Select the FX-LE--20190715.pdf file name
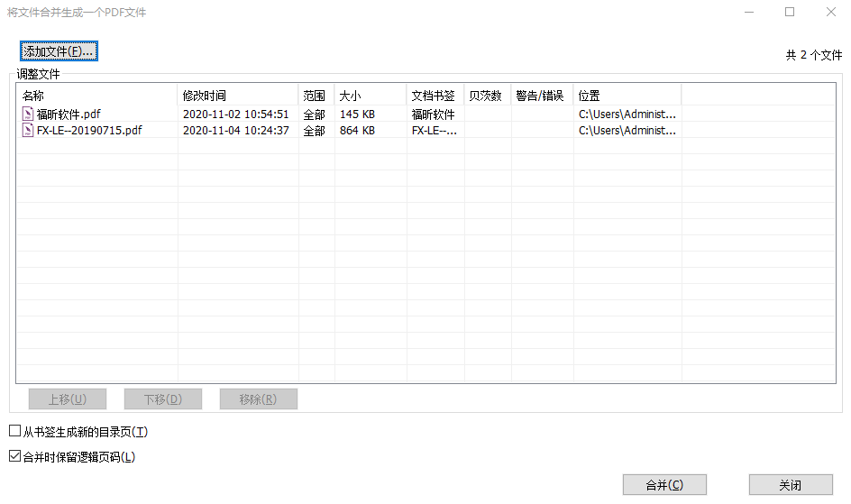This screenshot has width=851, height=504. [x=89, y=131]
